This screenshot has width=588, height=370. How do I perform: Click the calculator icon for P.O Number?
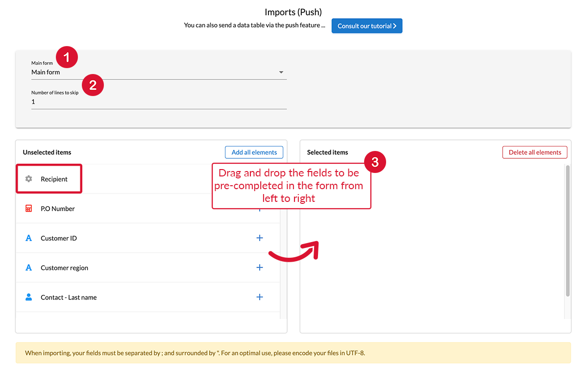click(28, 209)
